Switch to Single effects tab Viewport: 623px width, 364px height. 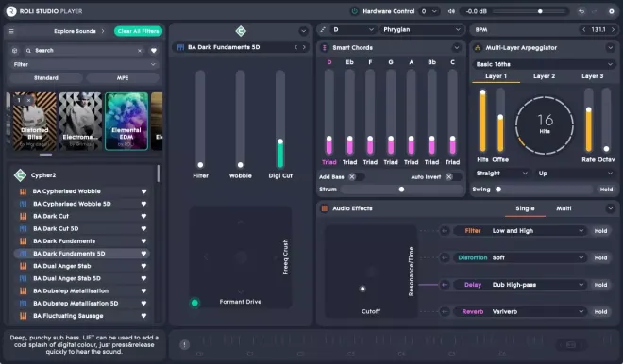525,208
